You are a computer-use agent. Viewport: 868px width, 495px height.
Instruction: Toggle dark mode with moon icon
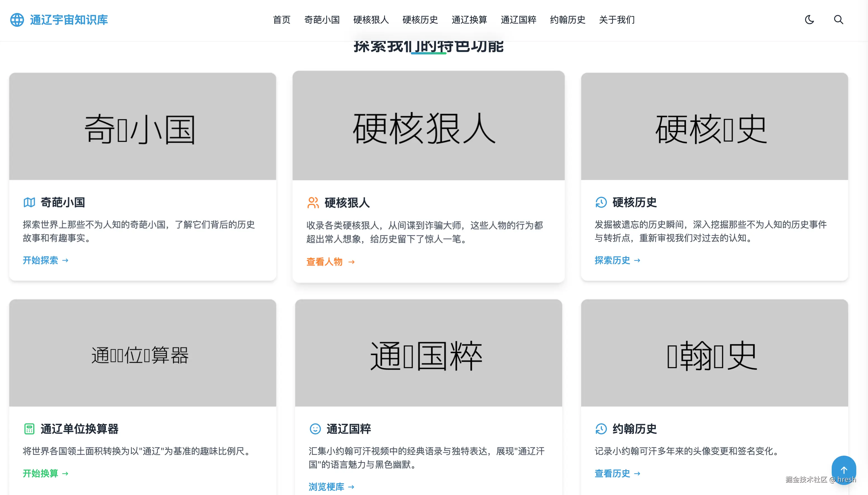click(809, 20)
